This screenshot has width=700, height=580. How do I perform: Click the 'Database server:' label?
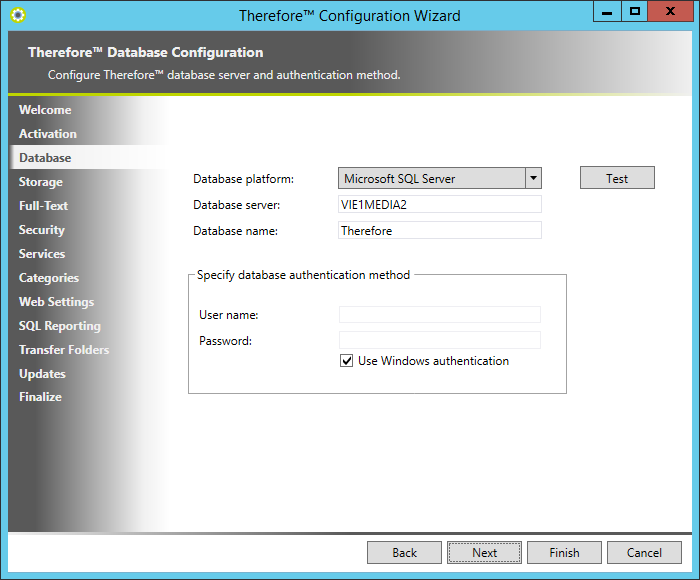tap(237, 205)
